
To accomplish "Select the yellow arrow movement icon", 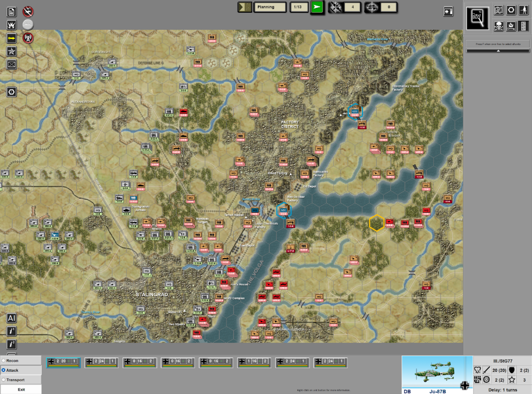I will pos(11,38).
